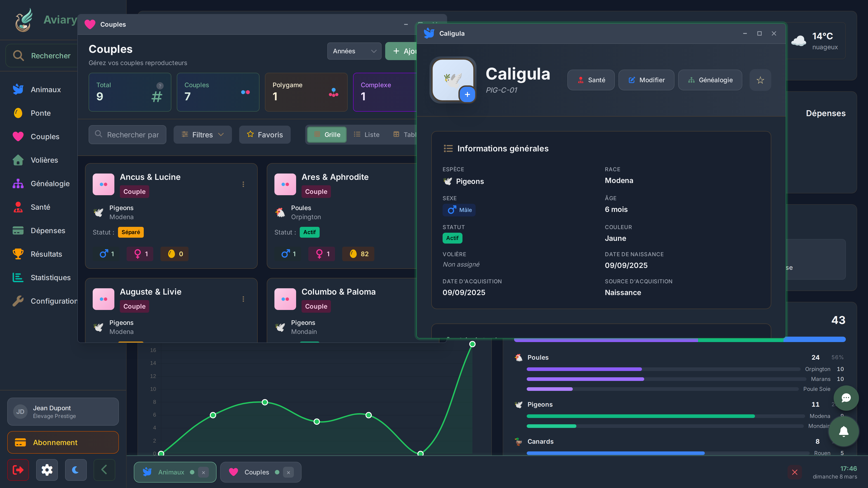The image size is (868, 488).
Task: Open notifications bell icon
Action: coord(843,431)
